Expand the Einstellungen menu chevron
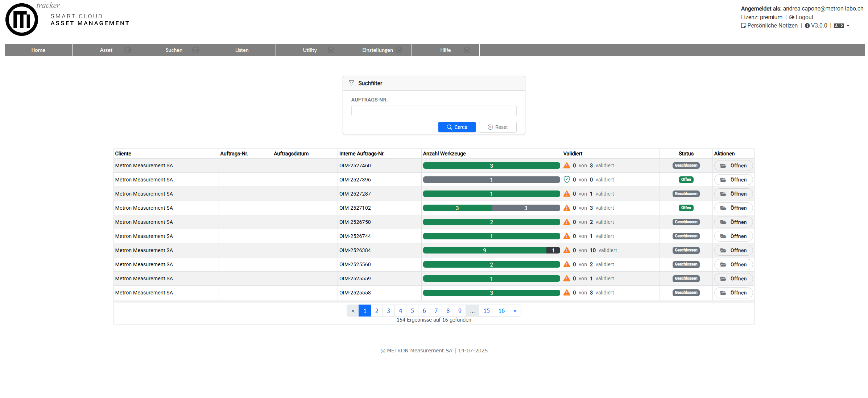868x398 pixels. tap(399, 50)
